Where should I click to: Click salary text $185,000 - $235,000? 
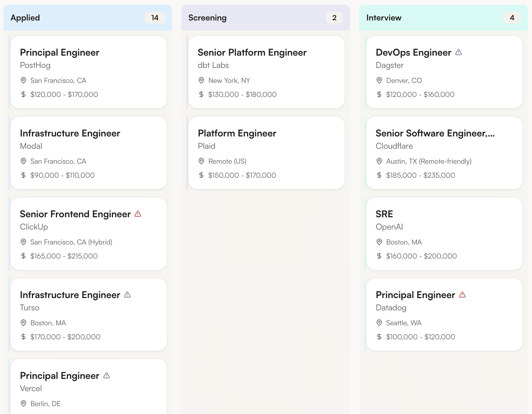pyautogui.click(x=421, y=175)
